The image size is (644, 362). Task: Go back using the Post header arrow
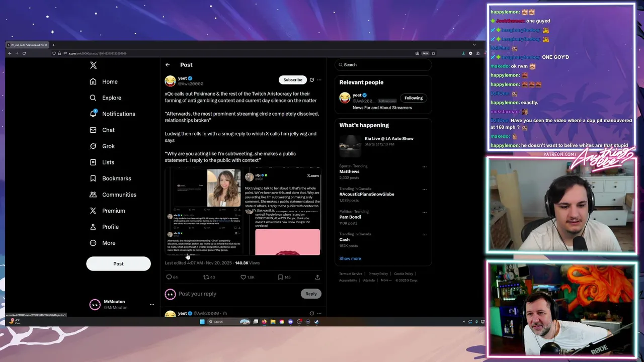(x=168, y=65)
